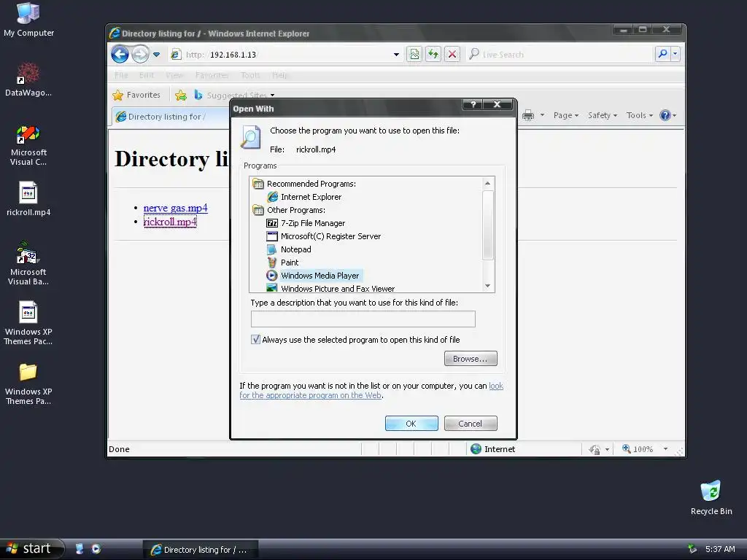Click the taskbar clock 5:37 AM
The image size is (747, 560).
pyautogui.click(x=720, y=549)
